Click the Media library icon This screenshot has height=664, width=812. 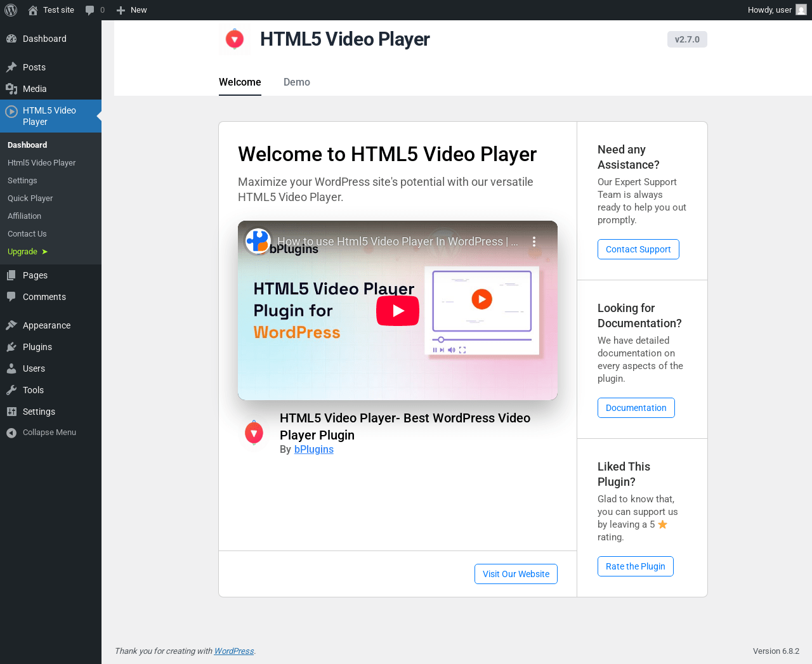click(x=11, y=89)
